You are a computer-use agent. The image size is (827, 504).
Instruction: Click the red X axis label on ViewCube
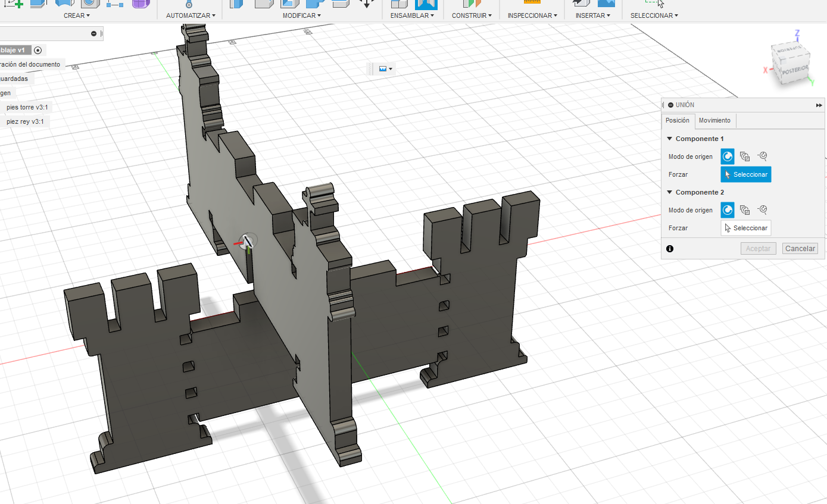pos(765,70)
